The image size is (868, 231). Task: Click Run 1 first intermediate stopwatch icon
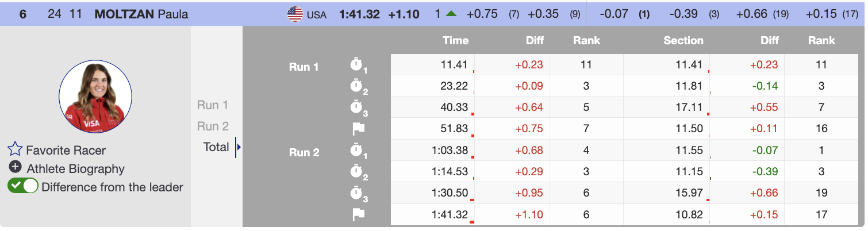pyautogui.click(x=358, y=66)
